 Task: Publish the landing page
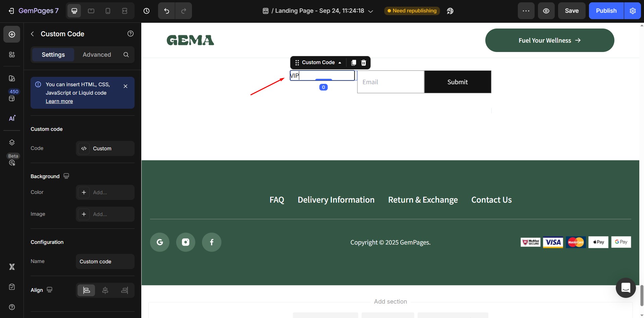(606, 11)
